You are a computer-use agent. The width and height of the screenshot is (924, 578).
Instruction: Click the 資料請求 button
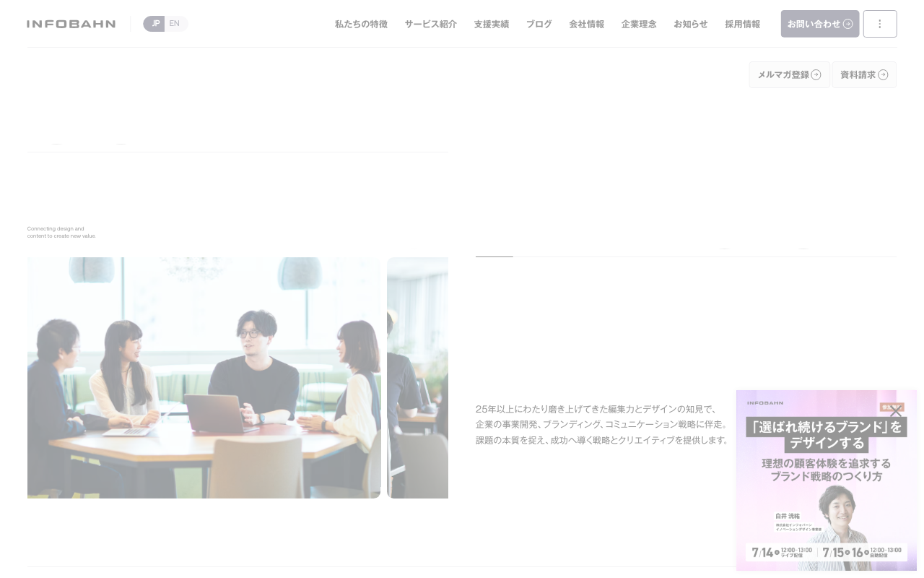864,74
